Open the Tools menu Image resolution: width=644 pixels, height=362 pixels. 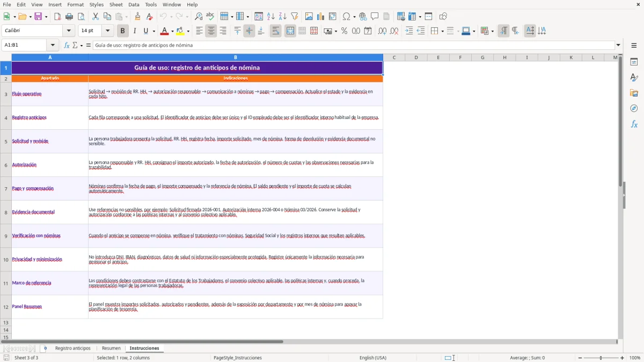point(151,4)
